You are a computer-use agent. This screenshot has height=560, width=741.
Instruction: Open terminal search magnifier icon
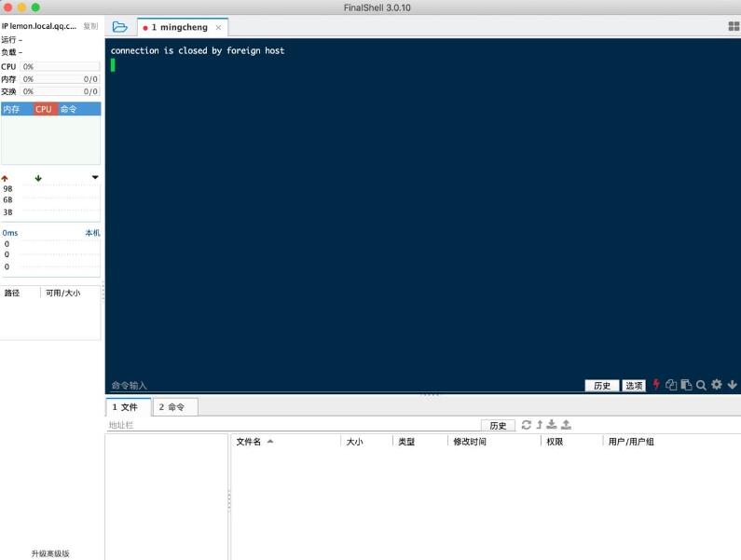pyautogui.click(x=701, y=385)
